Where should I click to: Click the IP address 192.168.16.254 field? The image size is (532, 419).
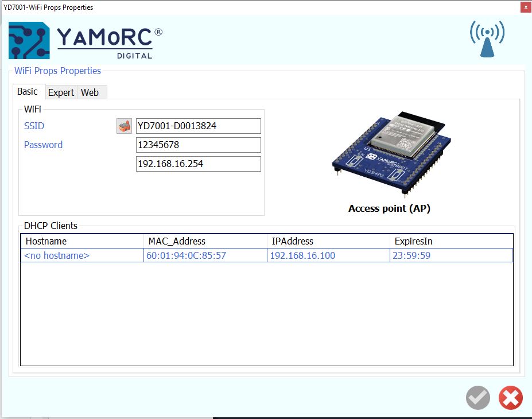tap(198, 164)
